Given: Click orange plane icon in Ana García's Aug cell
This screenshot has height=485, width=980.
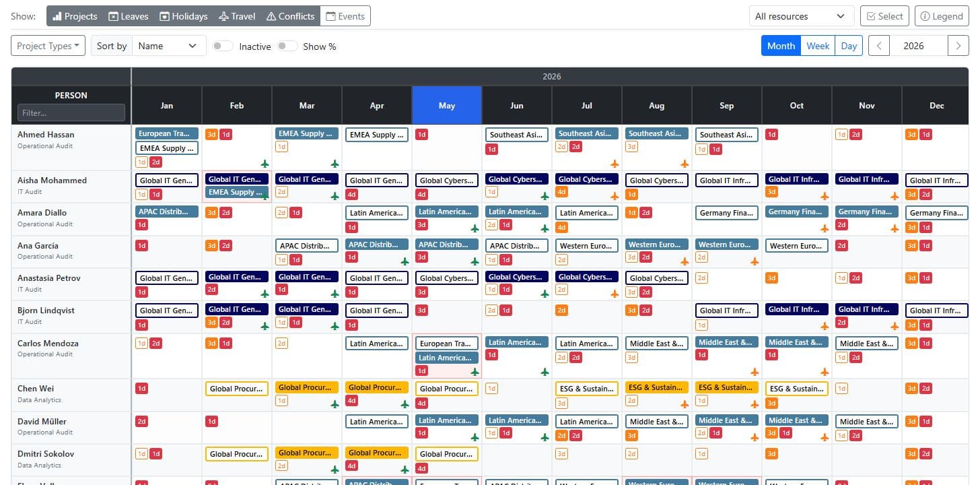Looking at the screenshot, I should [x=685, y=261].
